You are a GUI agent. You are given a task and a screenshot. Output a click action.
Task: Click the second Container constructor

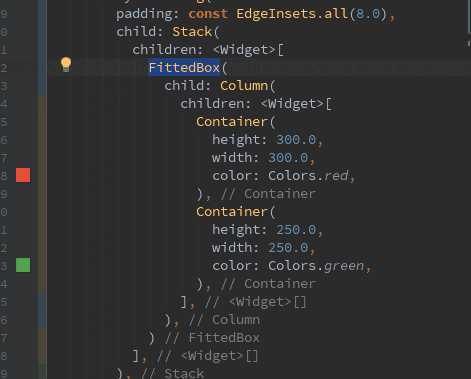pos(232,212)
